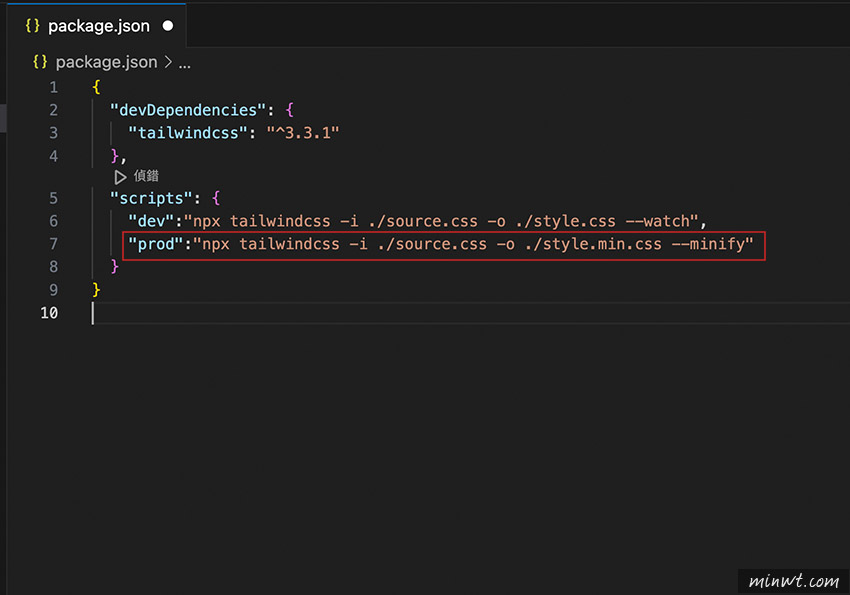Click the 偵錯 debug CodeLens link
The image size is (850, 595).
pos(146,176)
